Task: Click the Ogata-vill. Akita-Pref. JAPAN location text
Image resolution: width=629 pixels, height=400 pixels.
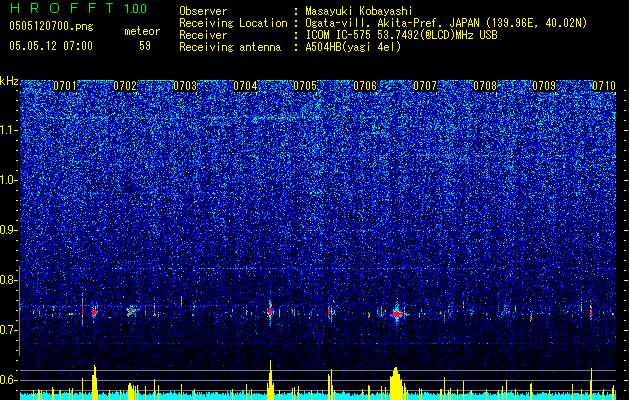Action: [x=446, y=24]
